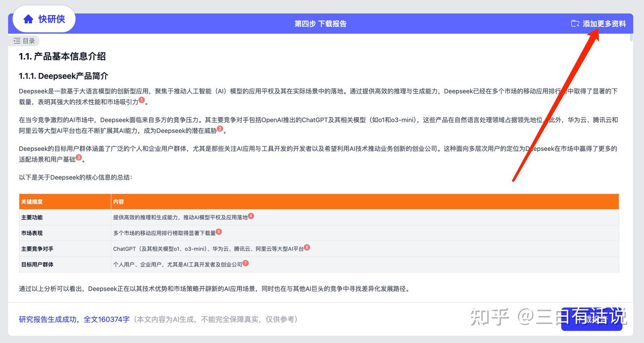Image resolution: width=644 pixels, height=343 pixels.
Task: Click cell text starting with ChatGPT（及其相关模型
Action: 208,249
